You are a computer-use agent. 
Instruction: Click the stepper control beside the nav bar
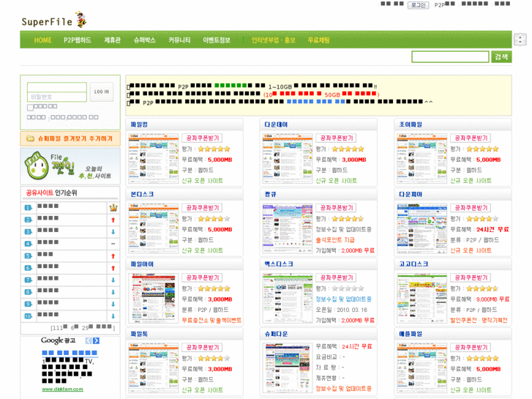(520, 40)
